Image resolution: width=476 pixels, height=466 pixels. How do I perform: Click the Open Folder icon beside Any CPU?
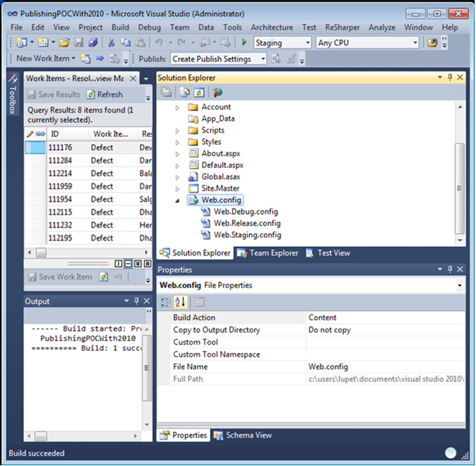click(432, 43)
